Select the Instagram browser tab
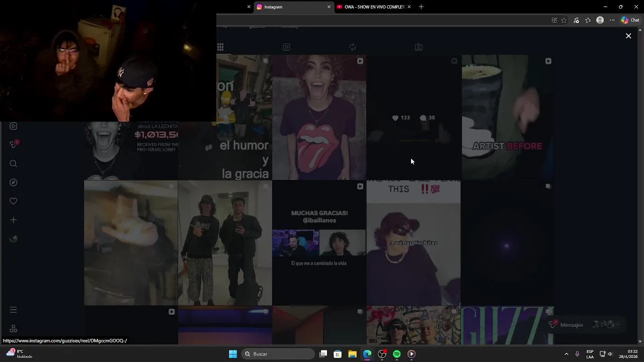The height and width of the screenshot is (362, 644). (294, 7)
